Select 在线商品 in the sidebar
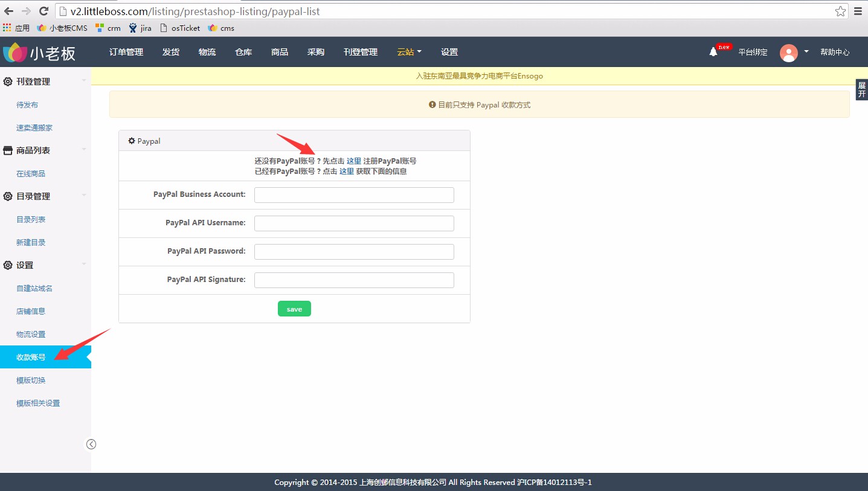Viewport: 868px width, 491px height. [31, 174]
